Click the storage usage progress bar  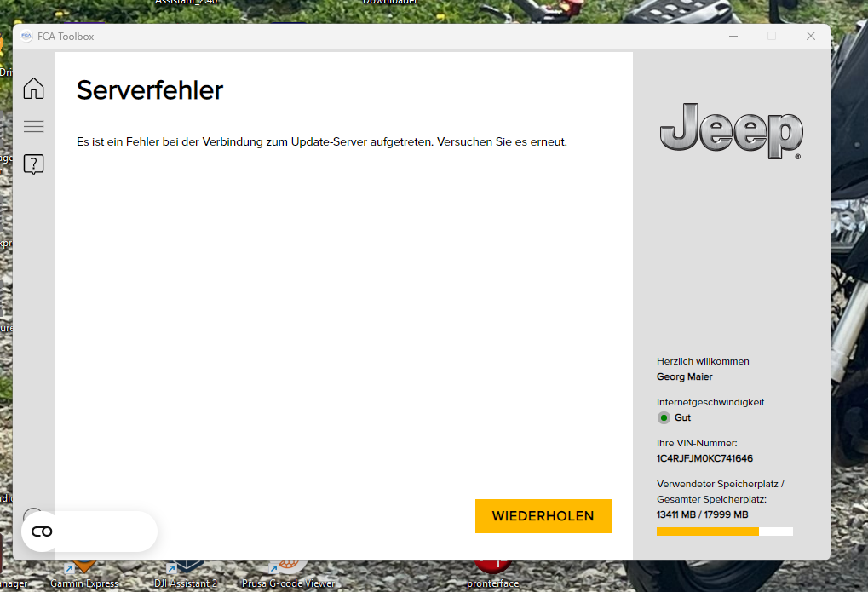[x=724, y=532]
